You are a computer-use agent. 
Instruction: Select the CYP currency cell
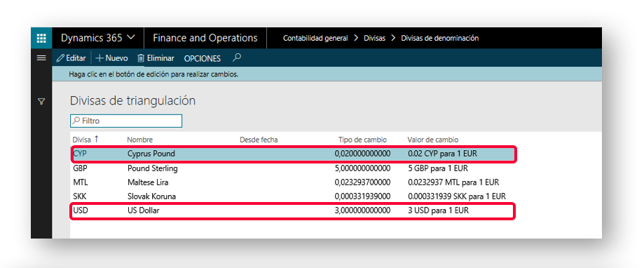(80, 154)
